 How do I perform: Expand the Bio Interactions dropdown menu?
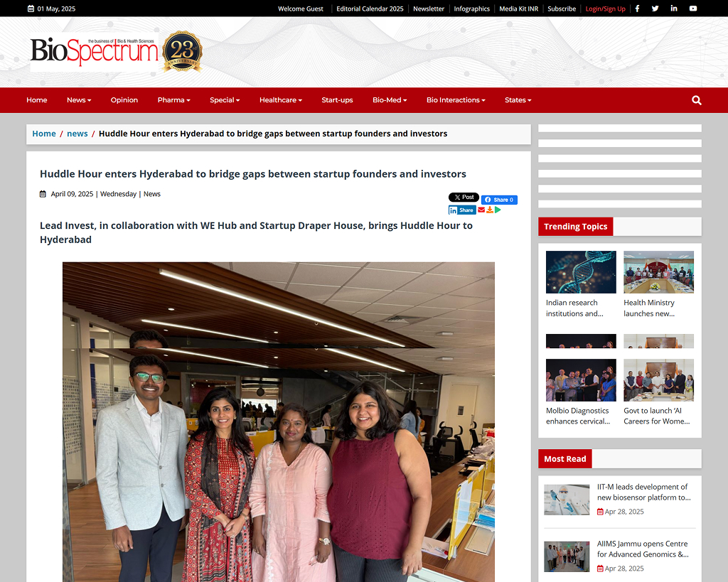point(456,100)
